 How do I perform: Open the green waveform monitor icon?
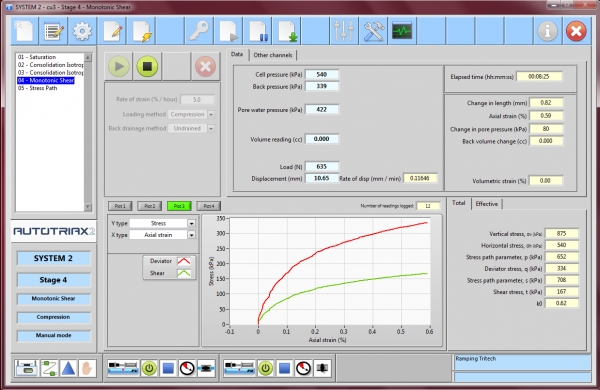[x=402, y=31]
